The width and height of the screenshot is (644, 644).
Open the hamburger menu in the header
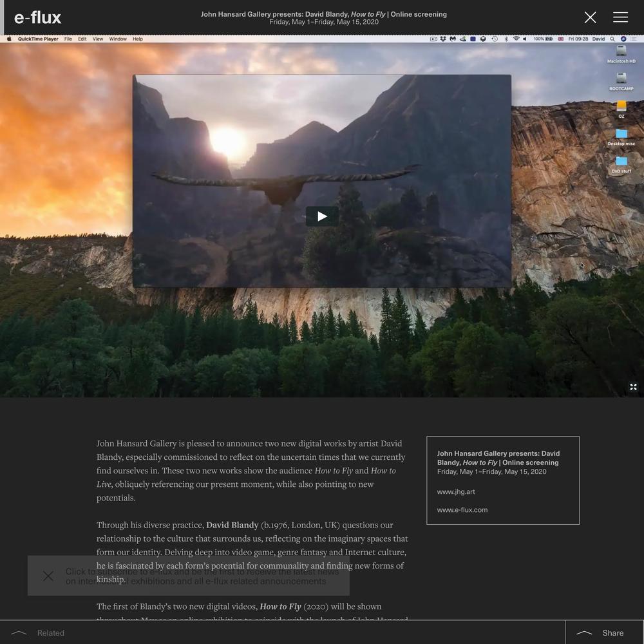click(x=620, y=17)
